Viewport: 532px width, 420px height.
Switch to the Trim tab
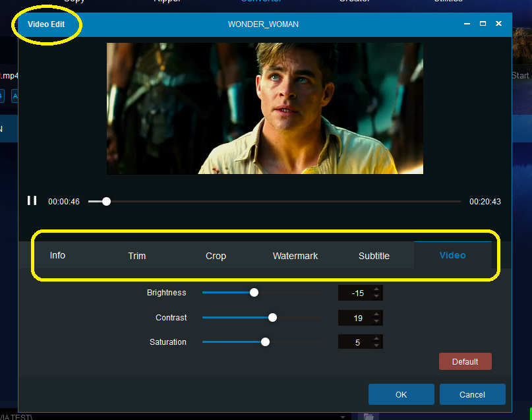tap(136, 255)
